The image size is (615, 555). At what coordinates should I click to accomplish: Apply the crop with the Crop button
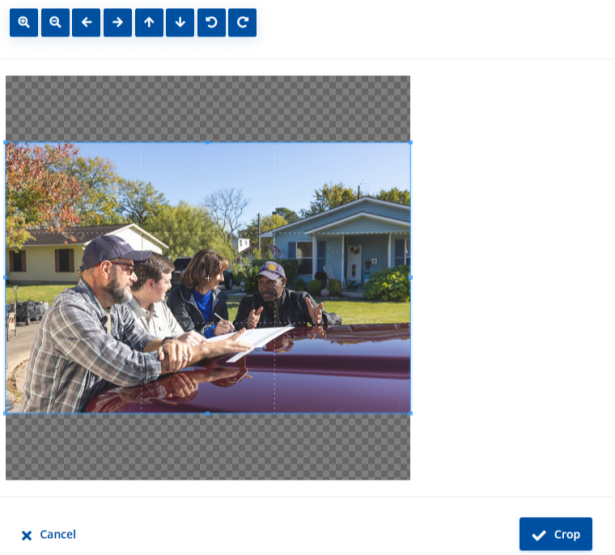(x=556, y=534)
